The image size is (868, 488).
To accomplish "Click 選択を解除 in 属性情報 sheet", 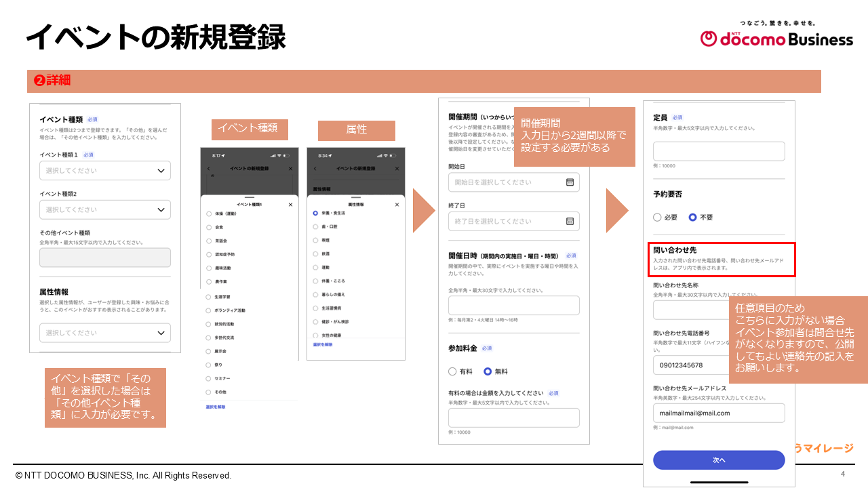I will 323,344.
